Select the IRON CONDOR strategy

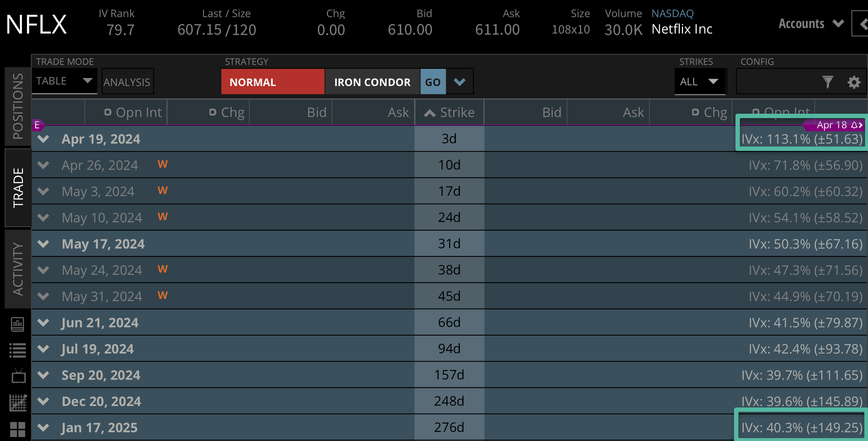(x=372, y=82)
